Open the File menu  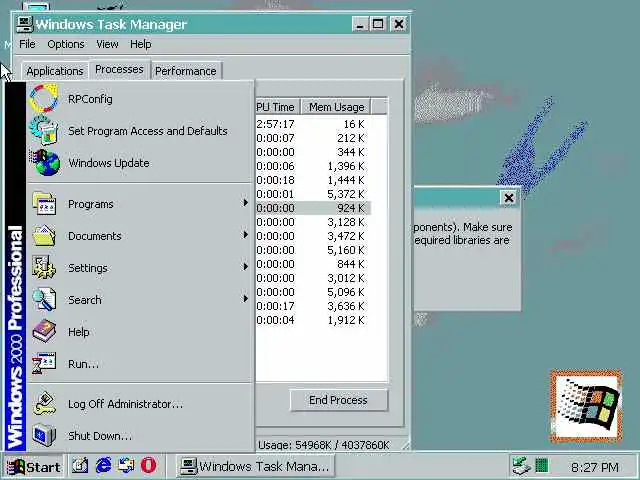tap(27, 44)
